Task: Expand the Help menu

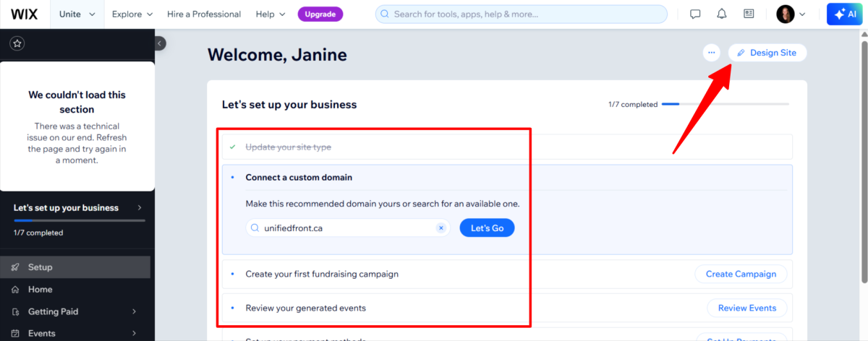Action: (271, 14)
